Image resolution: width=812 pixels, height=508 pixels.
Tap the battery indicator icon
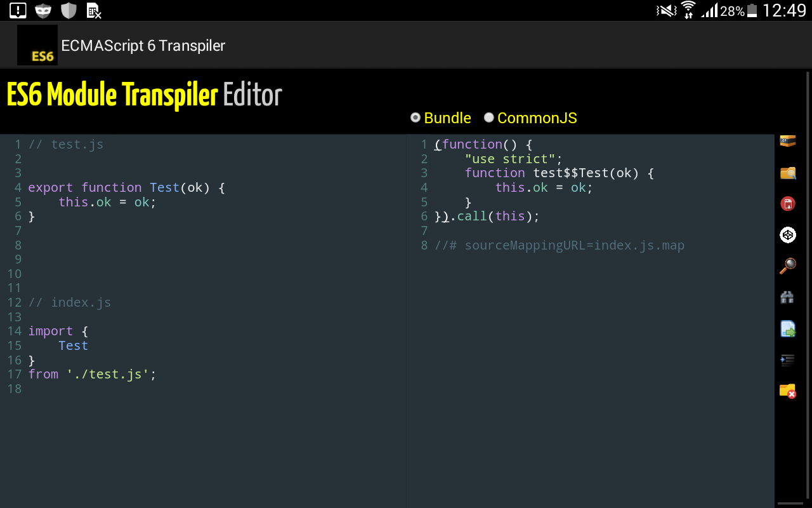752,11
